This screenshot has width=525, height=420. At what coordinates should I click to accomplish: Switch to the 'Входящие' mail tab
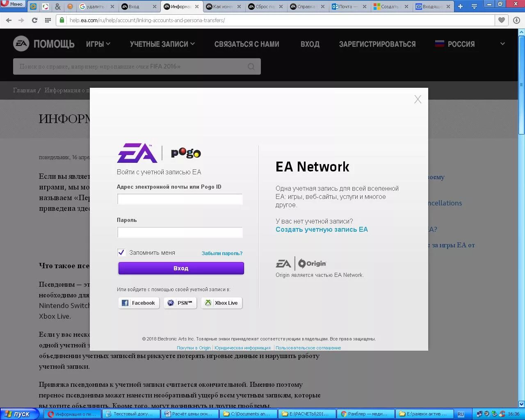434,7
